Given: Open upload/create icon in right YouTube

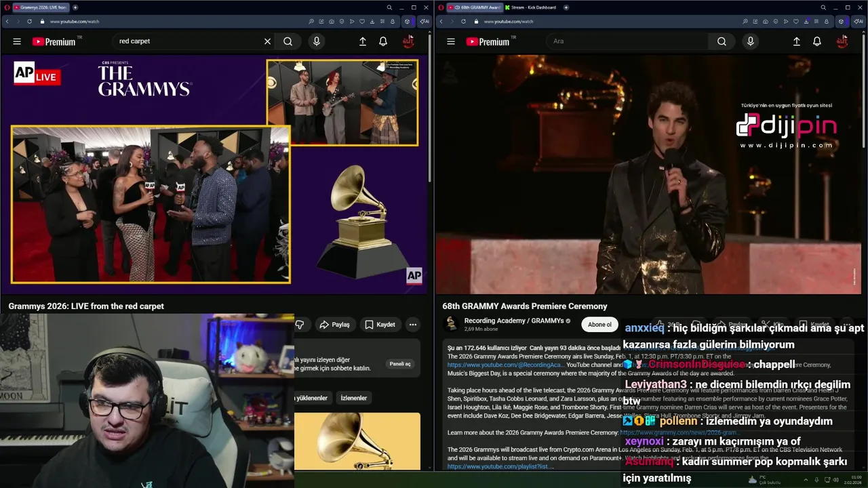Looking at the screenshot, I should (797, 41).
